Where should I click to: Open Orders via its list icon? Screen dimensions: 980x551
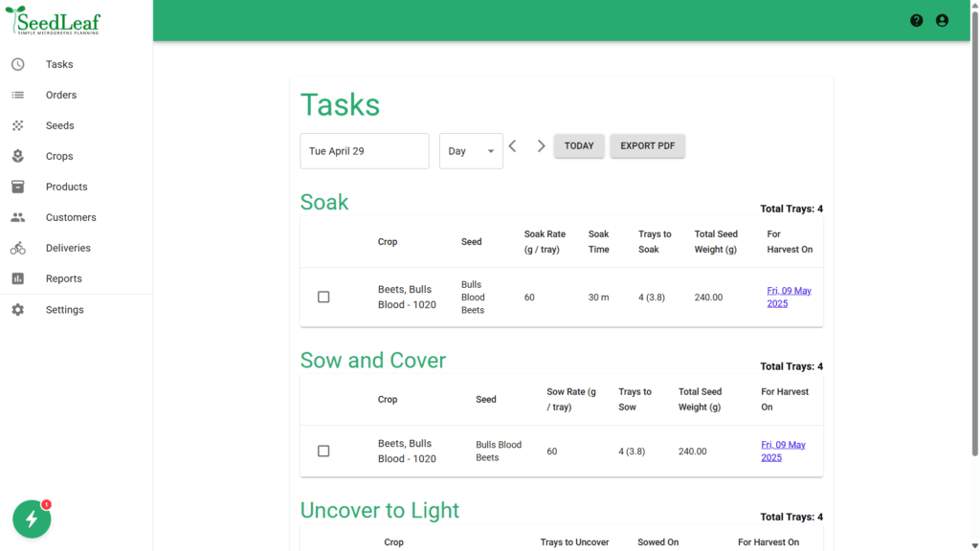coord(18,95)
